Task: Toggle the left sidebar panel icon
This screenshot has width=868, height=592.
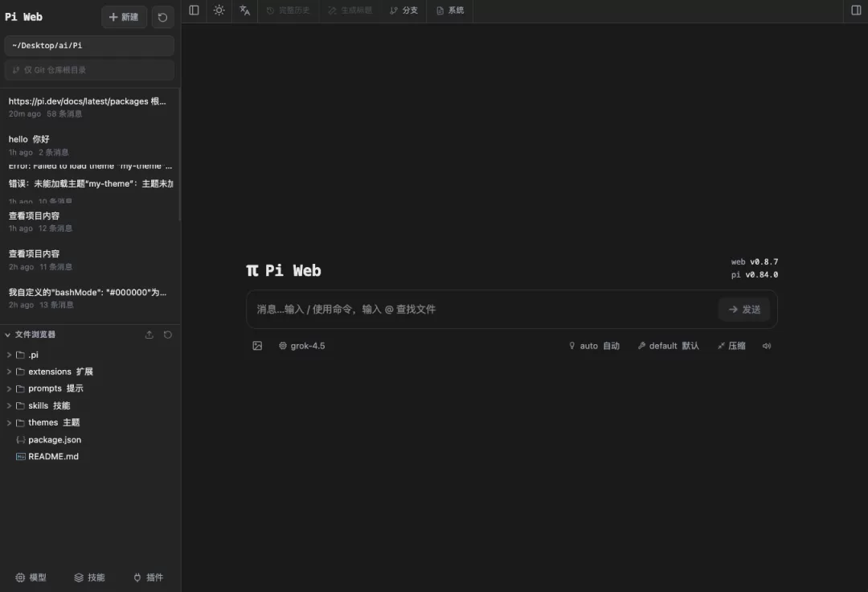Action: [194, 10]
